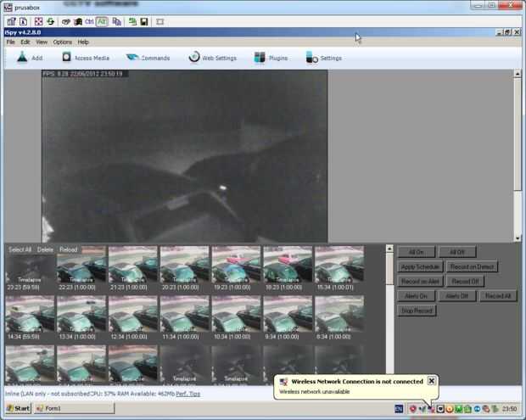Click Apply Schedule button

[x=420, y=266]
